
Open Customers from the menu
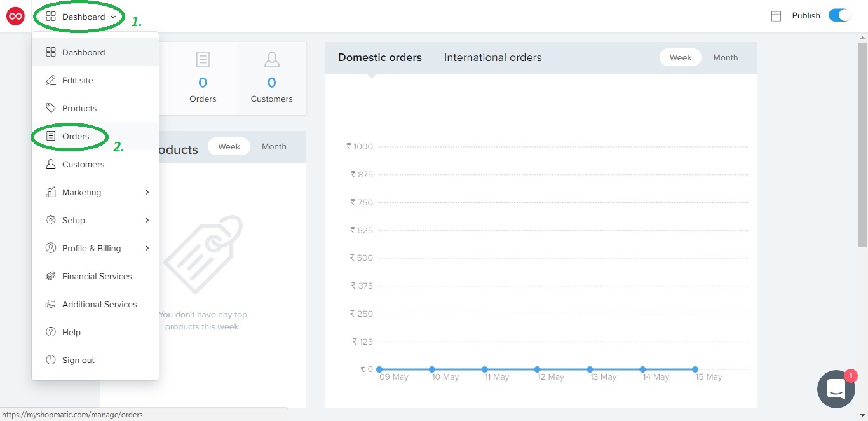click(x=95, y=164)
